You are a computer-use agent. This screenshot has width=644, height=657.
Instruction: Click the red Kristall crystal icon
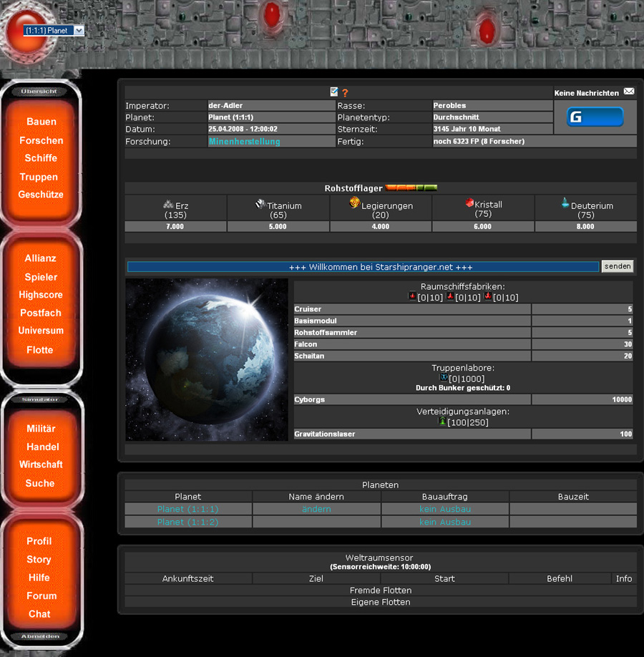469,203
